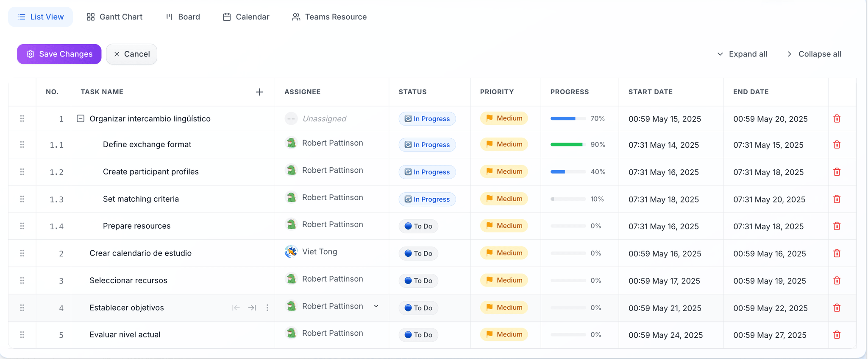Image resolution: width=868 pixels, height=359 pixels.
Task: Indent the Establecer objetivos task
Action: tap(252, 308)
